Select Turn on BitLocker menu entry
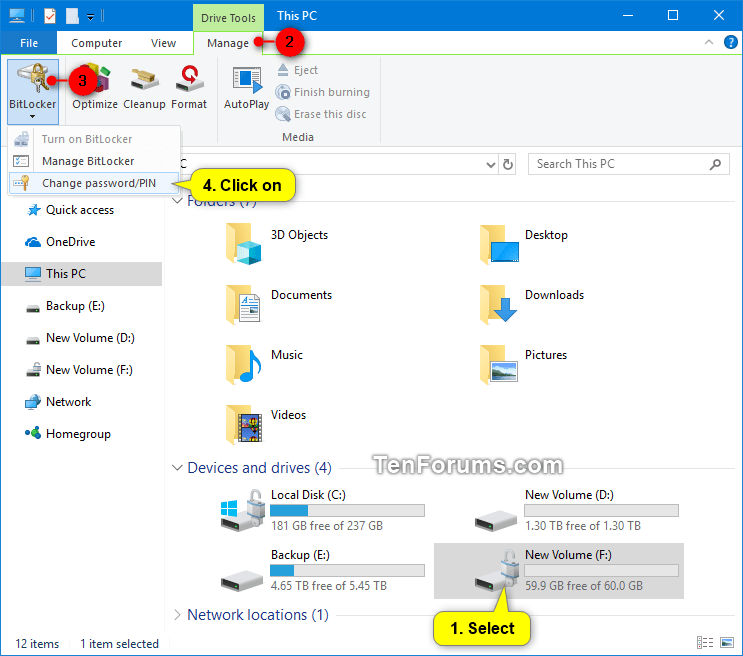The width and height of the screenshot is (743, 656). coord(94,139)
